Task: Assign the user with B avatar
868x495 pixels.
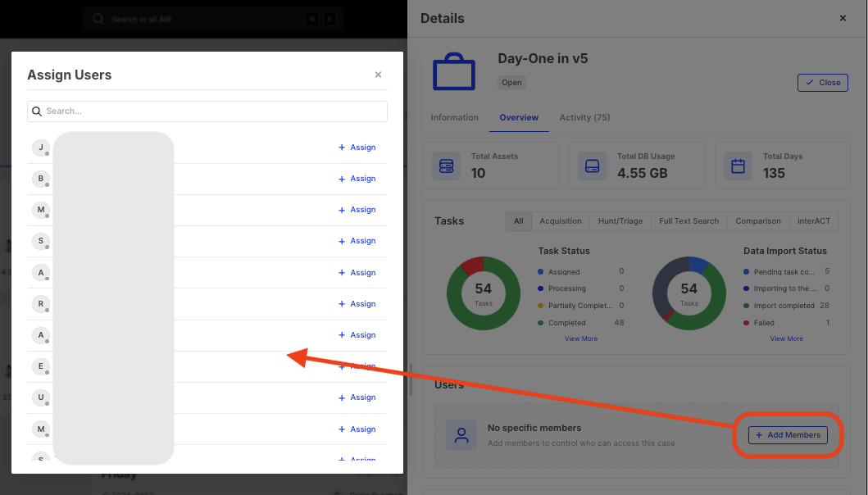Action: (357, 179)
